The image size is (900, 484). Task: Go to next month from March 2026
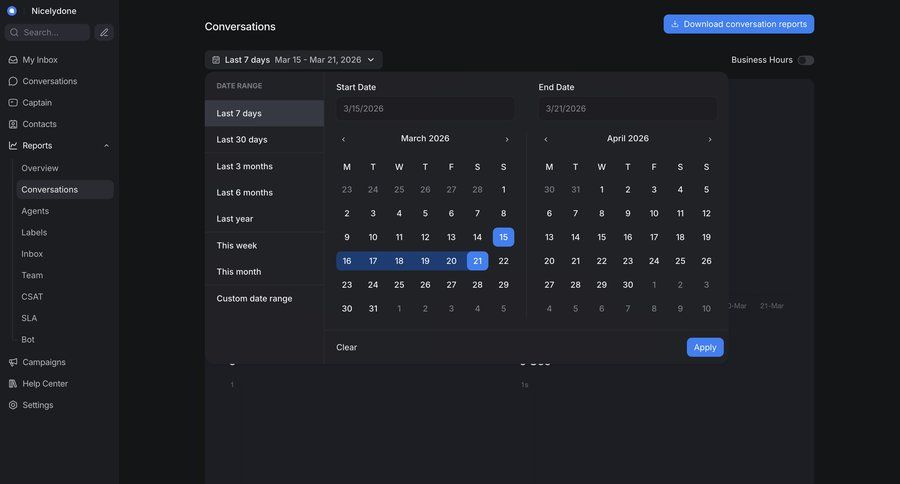[x=507, y=139]
